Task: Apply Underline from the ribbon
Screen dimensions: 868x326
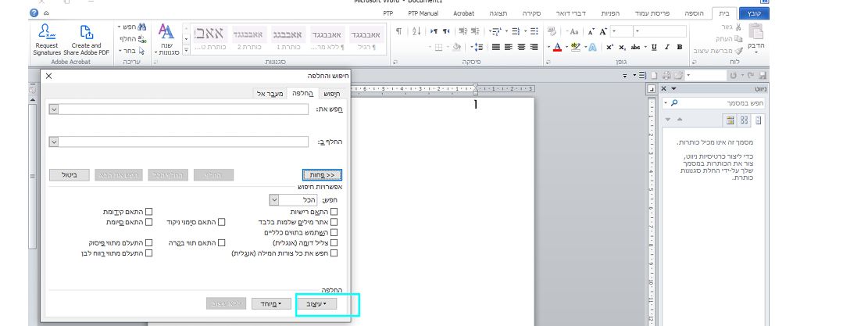Action: (x=654, y=47)
